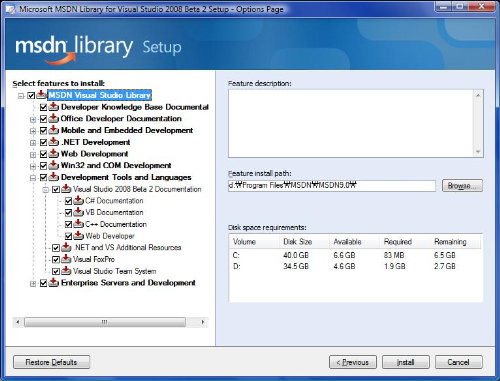Click the install icon next to Office Developer Documentation
The image size is (500, 381).
[54, 119]
